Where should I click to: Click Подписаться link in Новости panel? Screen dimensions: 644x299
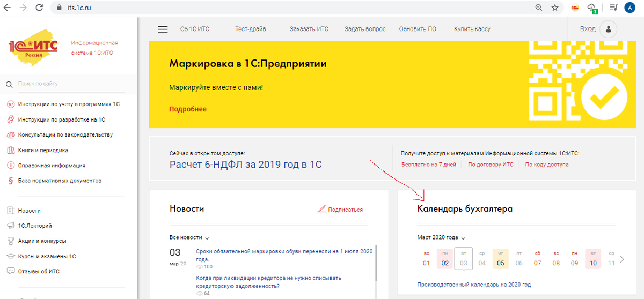point(345,210)
